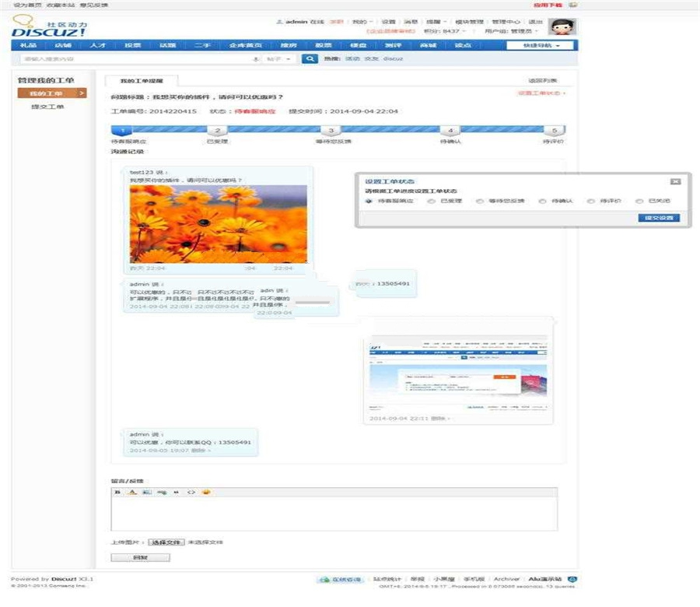Image resolution: width=700 pixels, height=607 pixels.
Task: Click the admin user avatar
Action: click(x=562, y=27)
